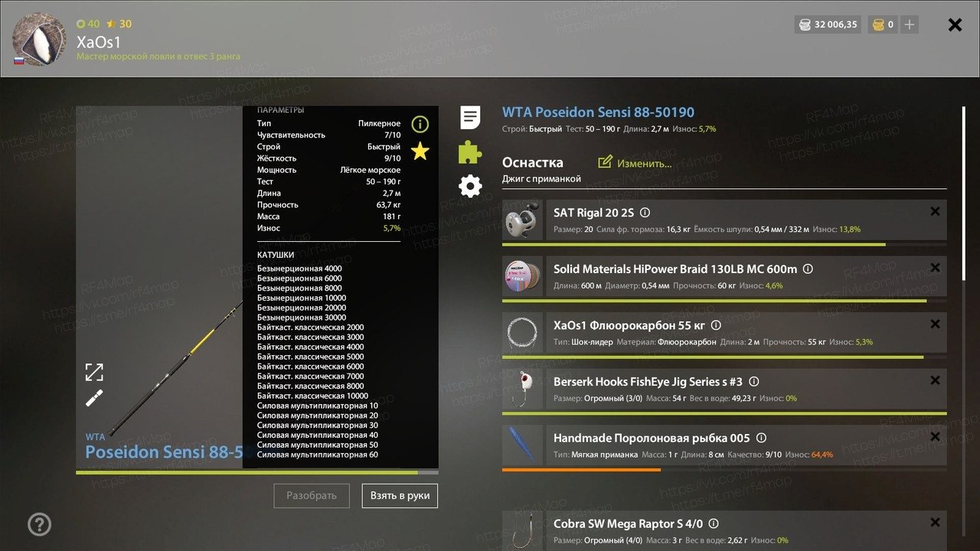The height and width of the screenshot is (551, 980).
Task: Close the tackle window with X
Action: (x=955, y=24)
